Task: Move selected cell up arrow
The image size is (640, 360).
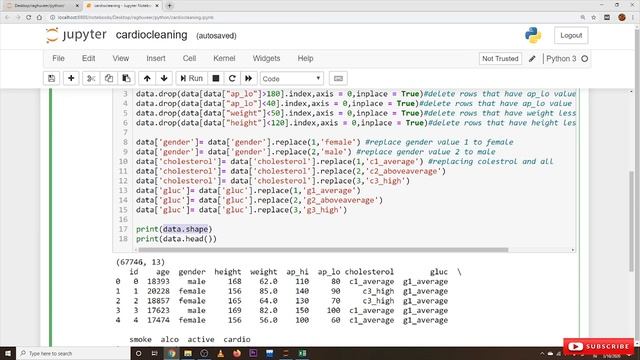Action: coord(147,78)
